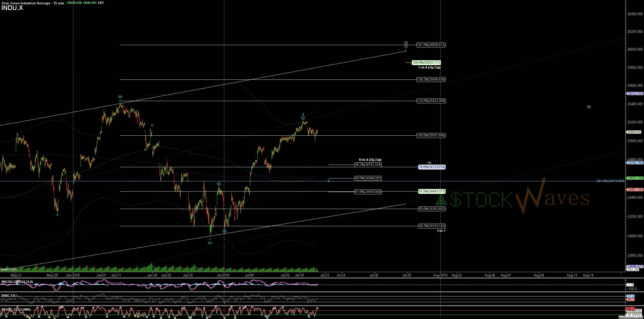Select the highlighted 78.6%(24723.076) label

click(x=432, y=167)
